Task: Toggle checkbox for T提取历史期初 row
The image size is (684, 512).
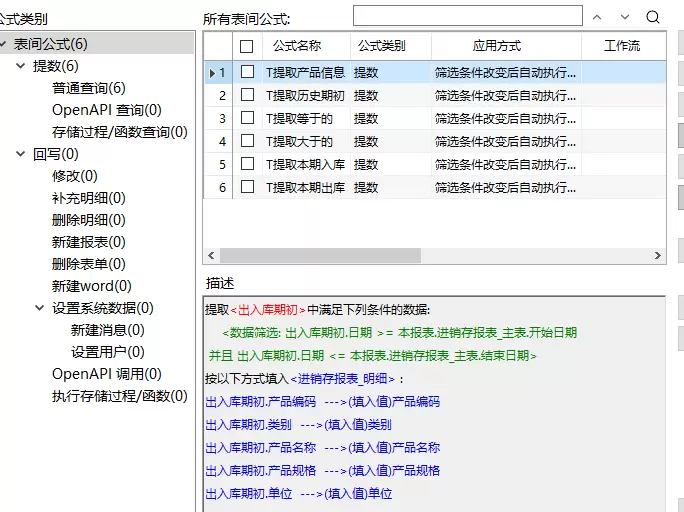Action: 247,95
